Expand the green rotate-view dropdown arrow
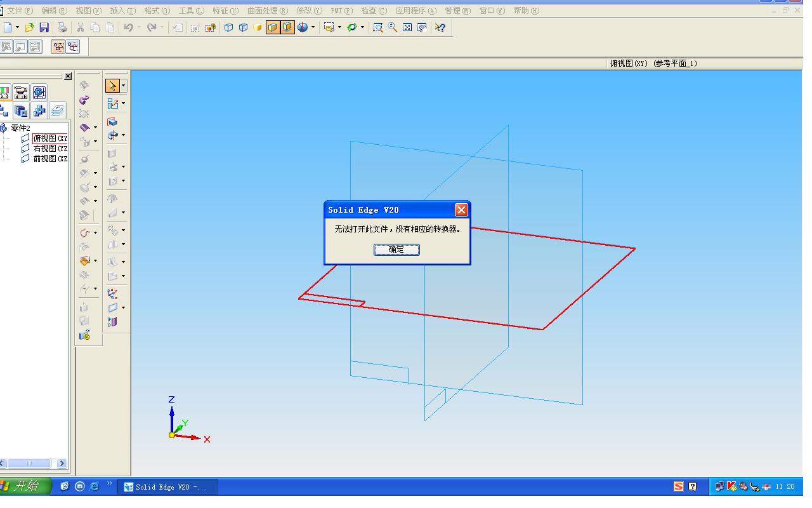812x508 pixels. coord(362,27)
